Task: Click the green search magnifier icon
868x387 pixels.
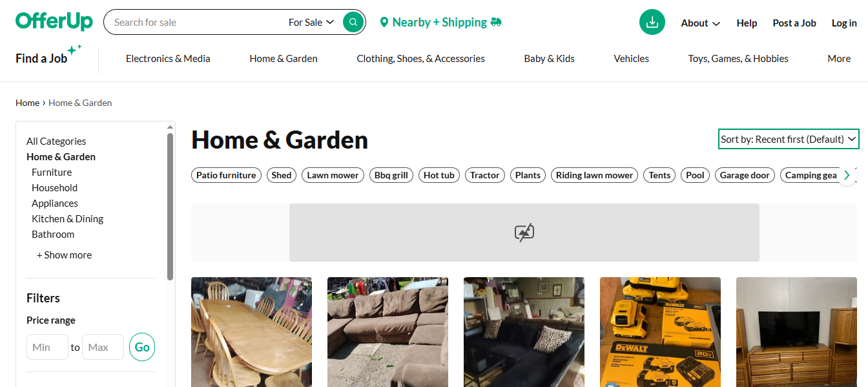Action: point(353,22)
